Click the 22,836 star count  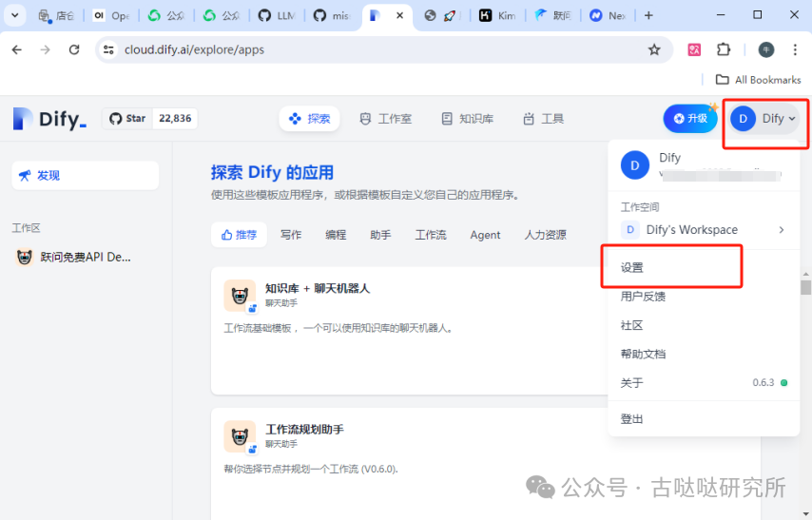pyautogui.click(x=175, y=119)
